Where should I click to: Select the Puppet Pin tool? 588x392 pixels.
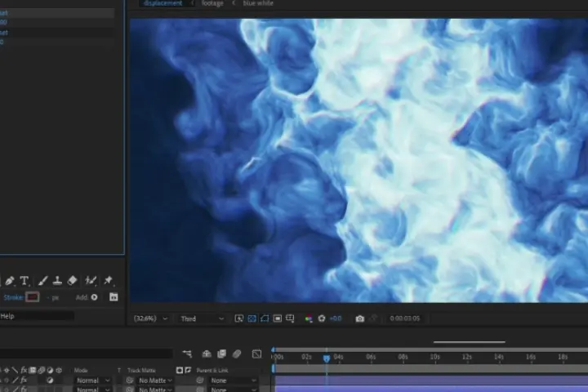coord(109,281)
